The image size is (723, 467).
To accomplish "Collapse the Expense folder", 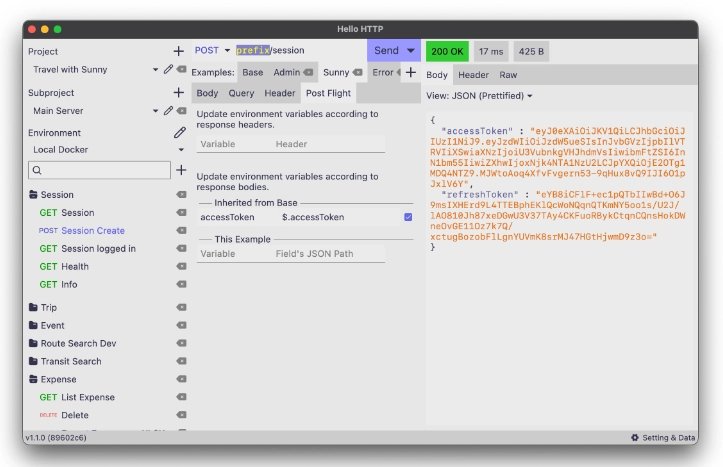I will tap(33, 379).
